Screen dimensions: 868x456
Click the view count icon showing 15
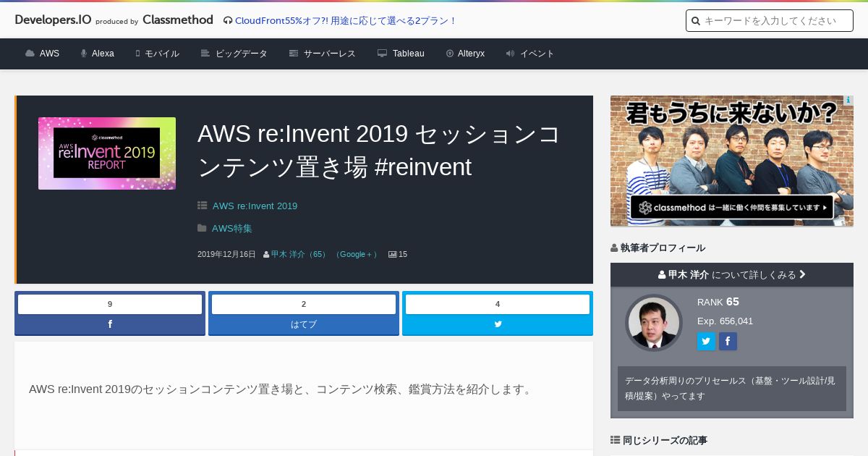click(x=393, y=254)
